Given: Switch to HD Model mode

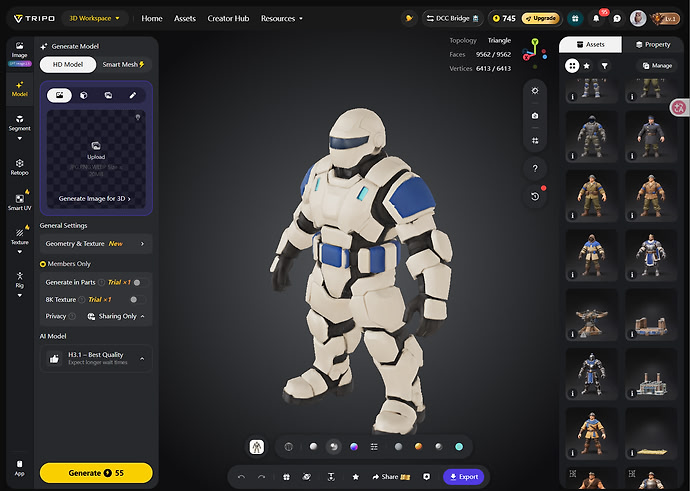Looking at the screenshot, I should click(68, 64).
